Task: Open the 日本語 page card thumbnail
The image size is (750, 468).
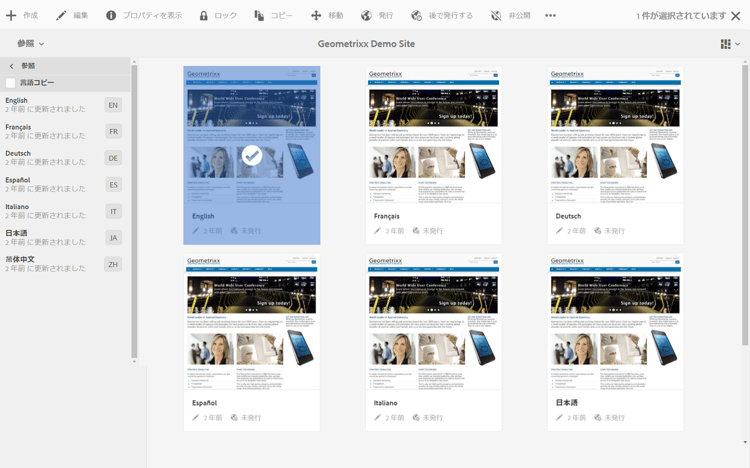Action: (x=615, y=322)
